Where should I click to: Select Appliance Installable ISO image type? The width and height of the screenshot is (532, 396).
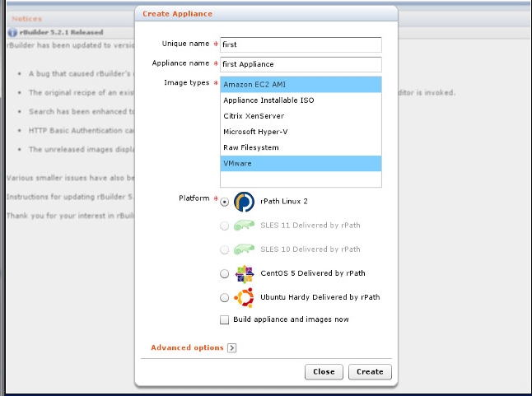tap(301, 100)
